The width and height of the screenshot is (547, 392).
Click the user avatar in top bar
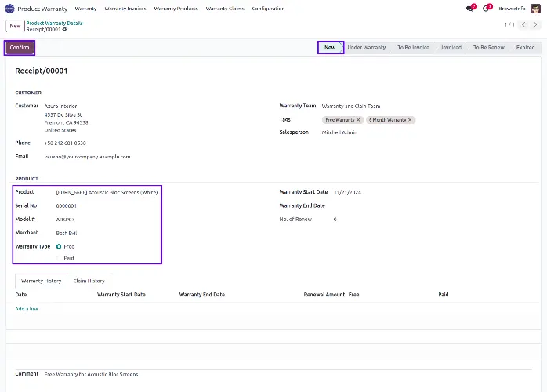(x=536, y=9)
